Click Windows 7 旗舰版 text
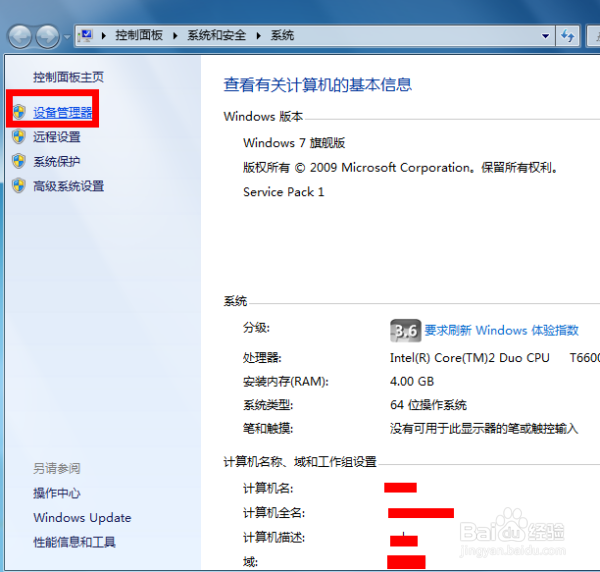The width and height of the screenshot is (600, 572). coord(294,143)
